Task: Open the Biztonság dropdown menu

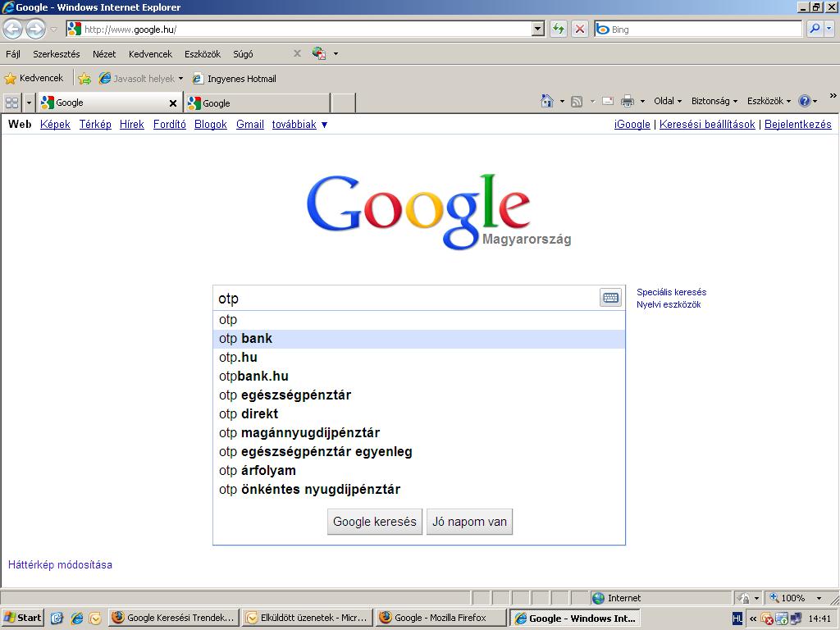Action: point(714,101)
